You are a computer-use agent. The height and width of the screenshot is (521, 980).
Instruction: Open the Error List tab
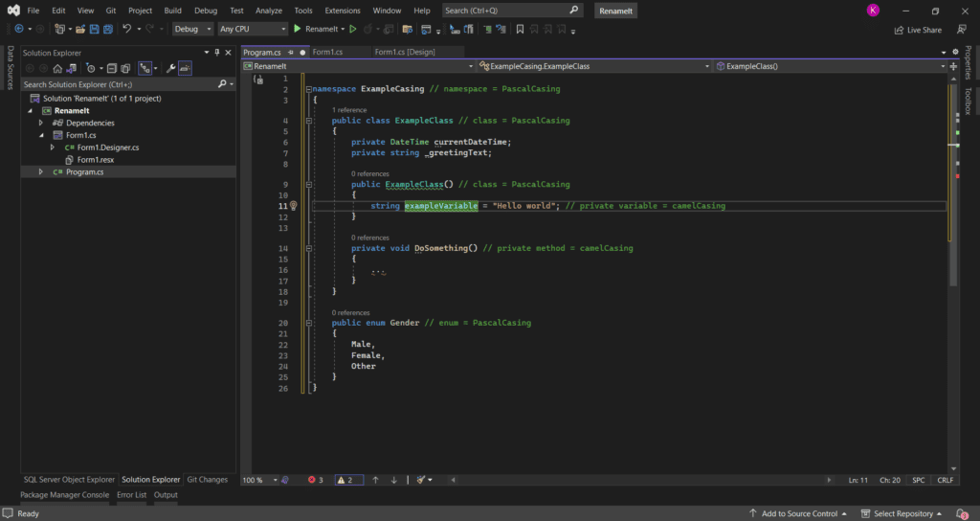click(x=131, y=495)
